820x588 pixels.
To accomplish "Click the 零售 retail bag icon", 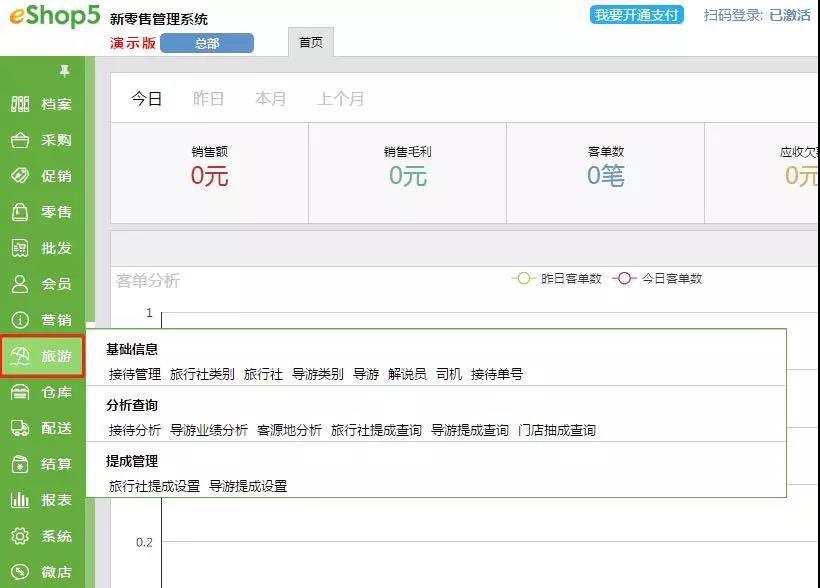I will pyautogui.click(x=20, y=212).
